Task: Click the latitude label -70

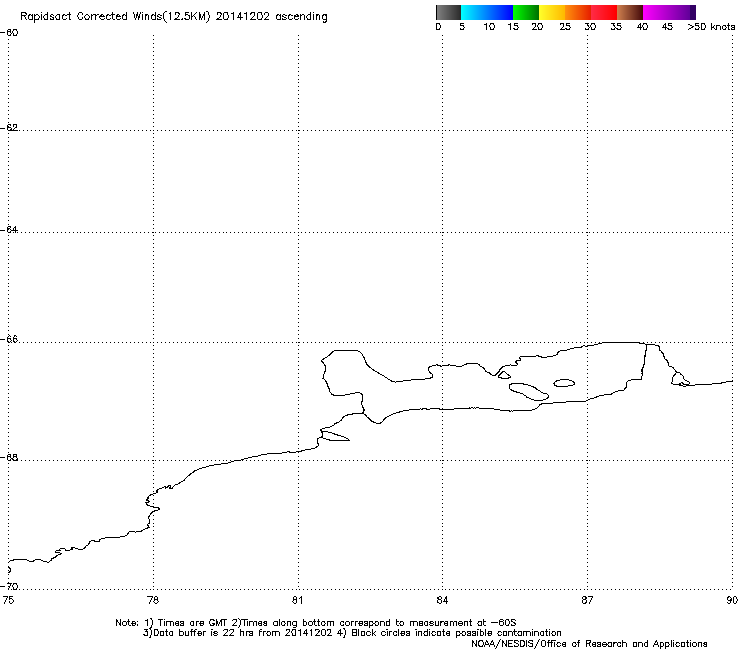Action: tap(9, 587)
